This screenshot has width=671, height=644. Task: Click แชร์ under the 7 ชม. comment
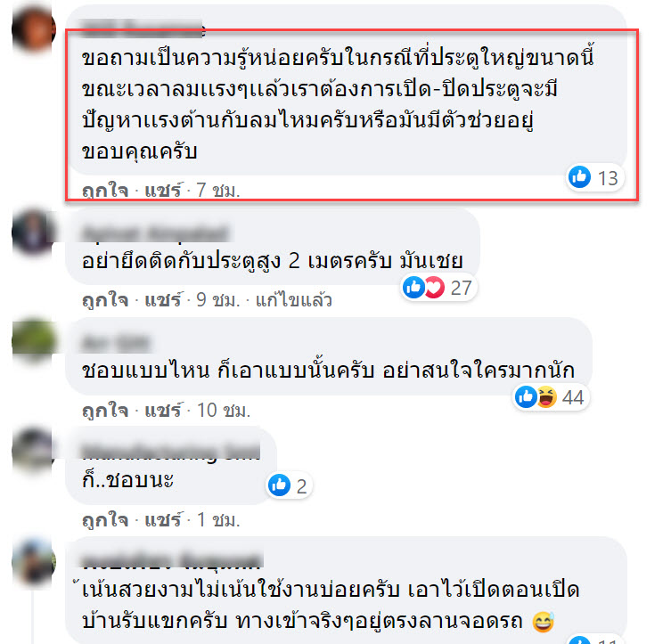[163, 190]
